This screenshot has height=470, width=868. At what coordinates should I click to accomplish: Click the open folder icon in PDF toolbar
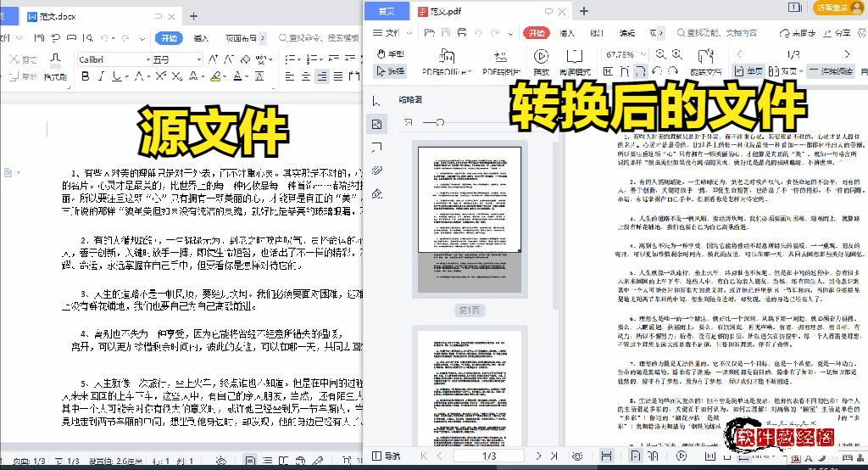pyautogui.click(x=430, y=33)
